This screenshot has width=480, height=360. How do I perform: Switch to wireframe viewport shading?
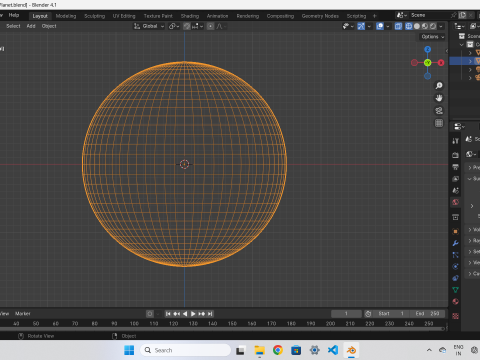(409, 26)
